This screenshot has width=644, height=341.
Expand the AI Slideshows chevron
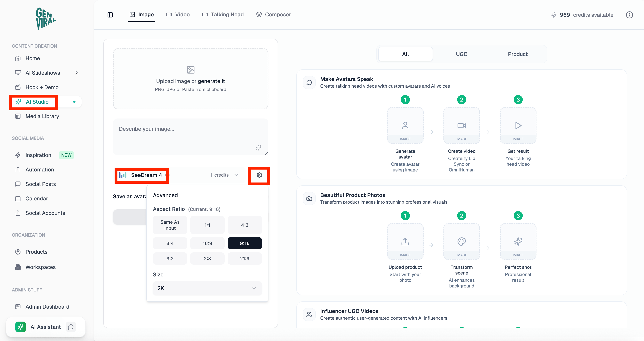tap(76, 73)
